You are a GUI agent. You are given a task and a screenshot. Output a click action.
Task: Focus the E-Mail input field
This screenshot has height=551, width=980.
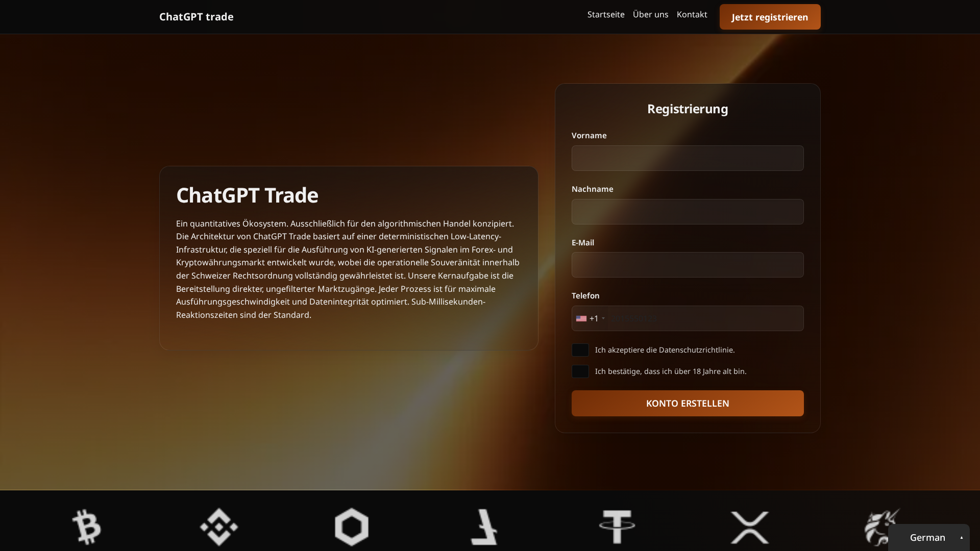688,265
